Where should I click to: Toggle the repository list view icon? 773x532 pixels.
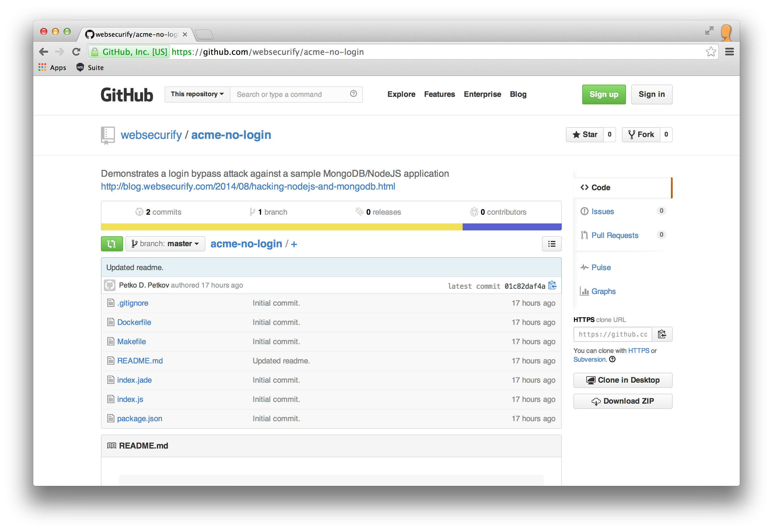(552, 244)
